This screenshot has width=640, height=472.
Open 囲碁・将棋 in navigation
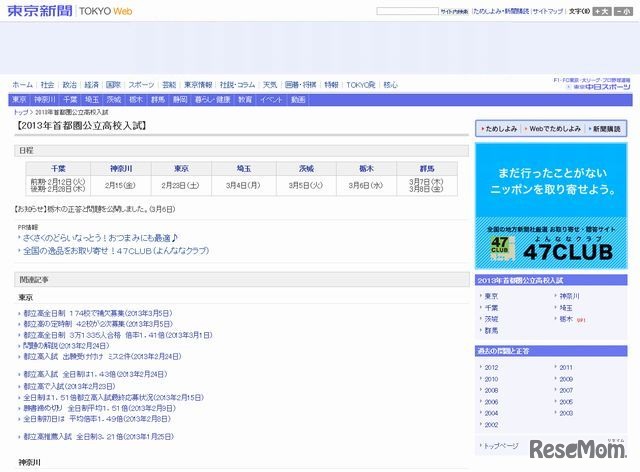[300, 85]
